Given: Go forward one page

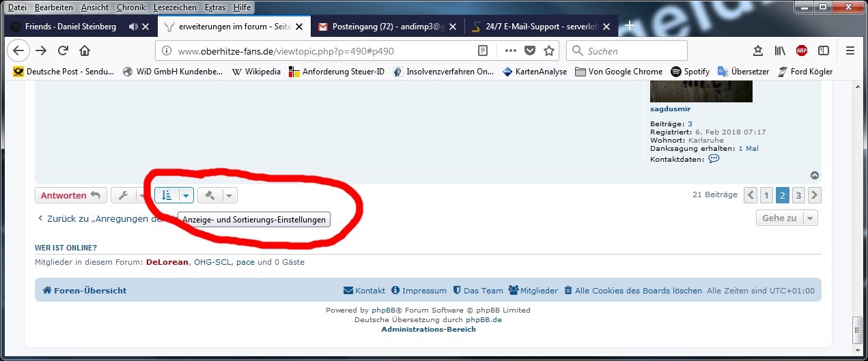Looking at the screenshot, I should pyautogui.click(x=41, y=50).
